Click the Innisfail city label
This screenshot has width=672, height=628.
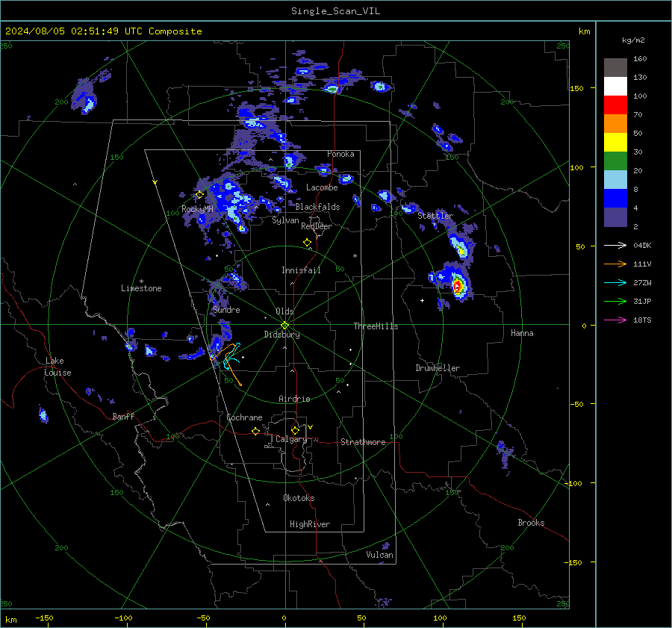coord(301,270)
